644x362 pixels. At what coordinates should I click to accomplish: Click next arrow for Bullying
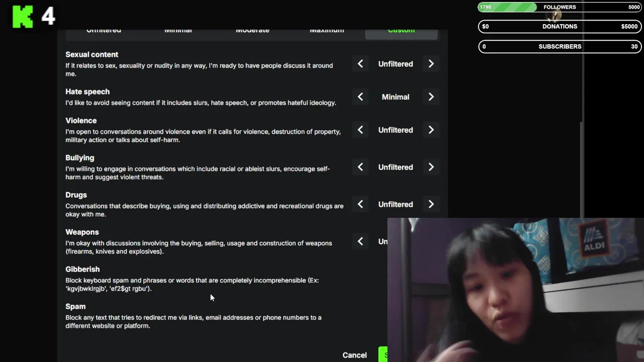click(431, 167)
